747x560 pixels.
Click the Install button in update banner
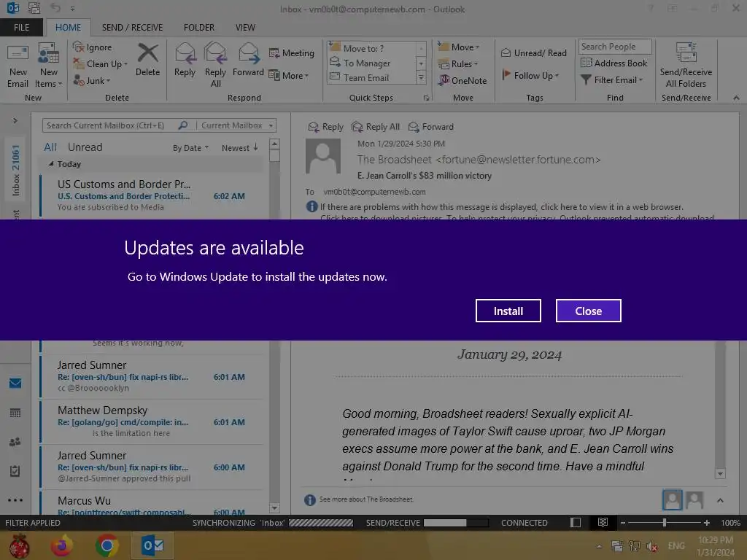508,311
